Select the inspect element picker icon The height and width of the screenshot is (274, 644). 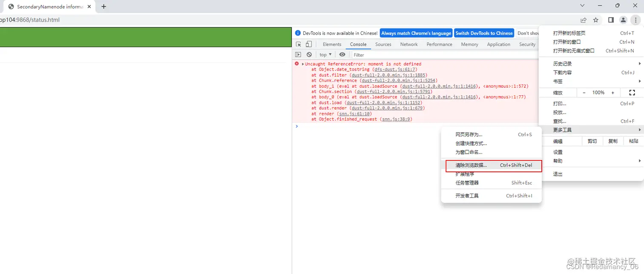pyautogui.click(x=299, y=44)
